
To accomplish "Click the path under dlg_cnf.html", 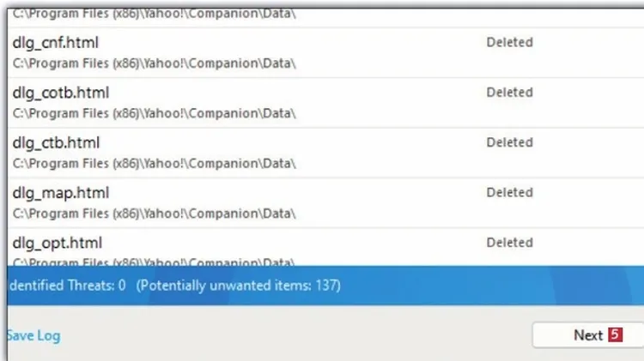I will (154, 63).
